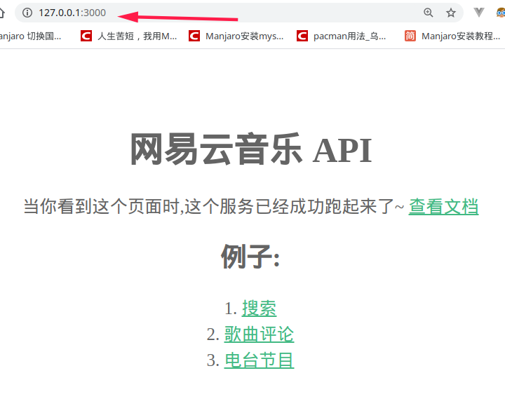505x420 pixels.
Task: Click the site information icon in address bar
Action: [x=27, y=13]
